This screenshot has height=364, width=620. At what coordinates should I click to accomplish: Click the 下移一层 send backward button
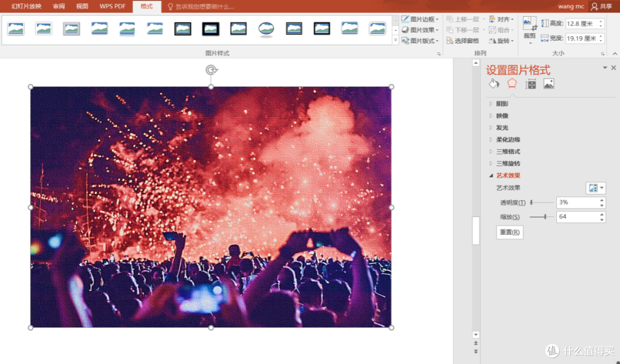(463, 30)
